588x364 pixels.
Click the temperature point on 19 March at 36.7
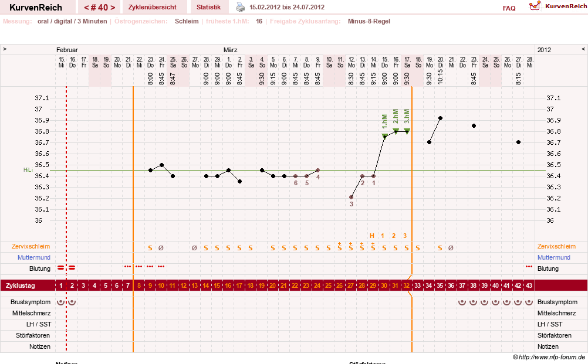429,142
